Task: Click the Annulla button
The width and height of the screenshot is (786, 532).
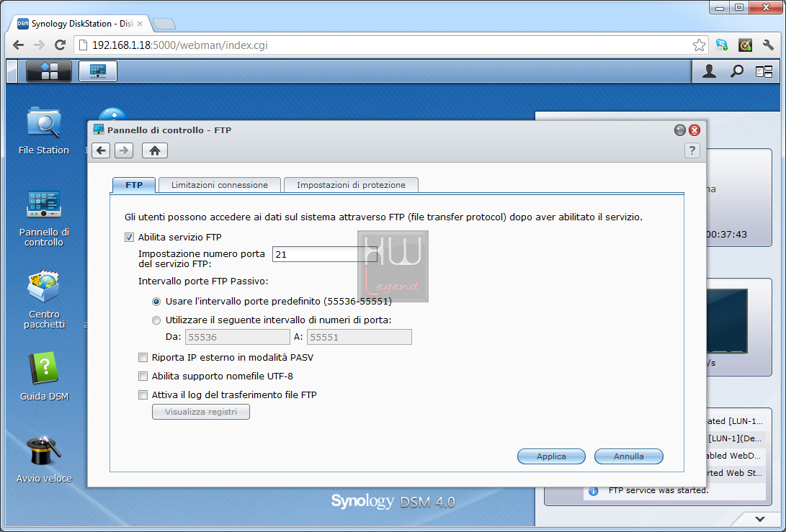Action: pyautogui.click(x=629, y=456)
